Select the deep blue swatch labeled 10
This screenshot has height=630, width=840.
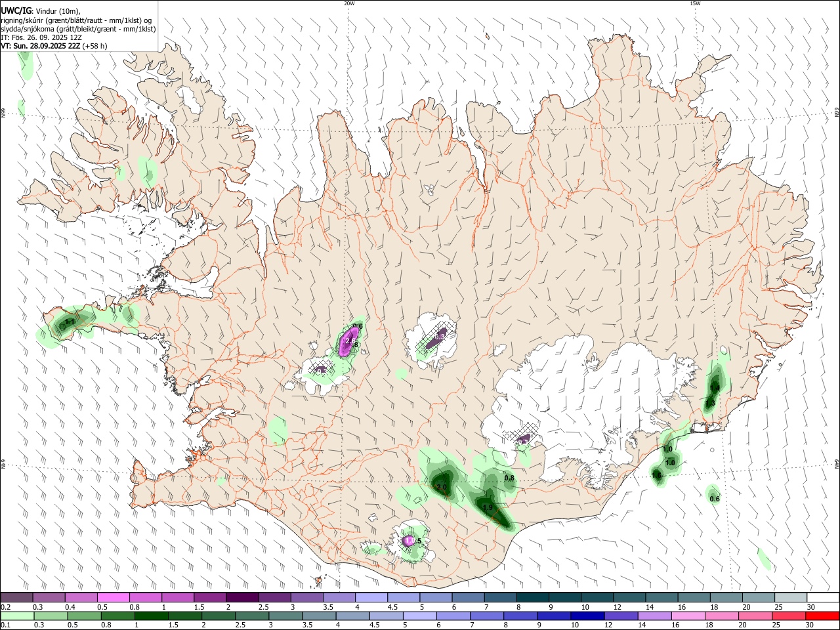pos(587,616)
